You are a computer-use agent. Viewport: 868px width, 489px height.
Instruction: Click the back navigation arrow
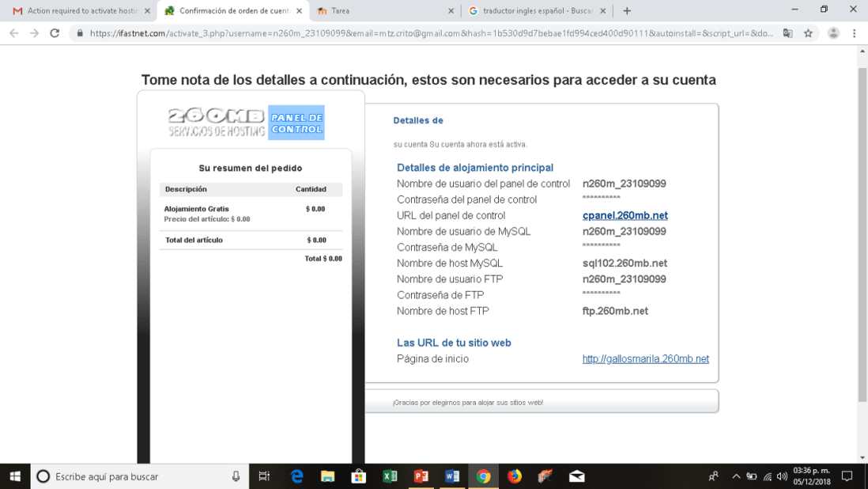[x=13, y=33]
